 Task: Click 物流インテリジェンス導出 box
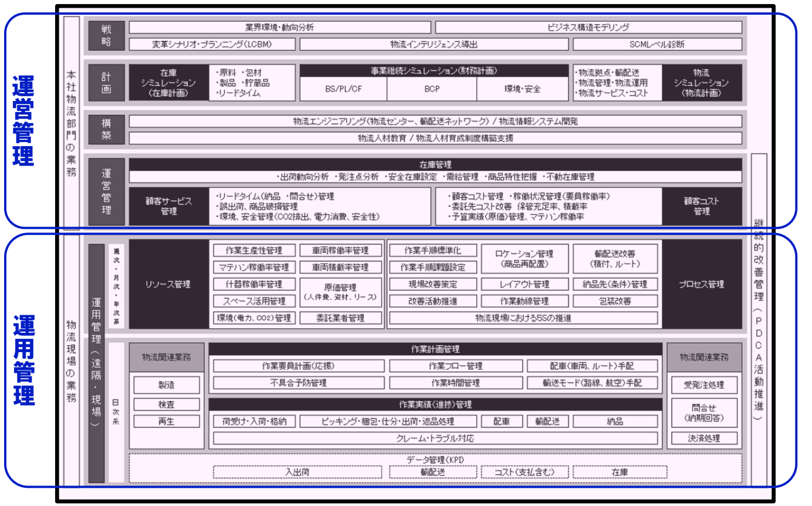pos(434,44)
